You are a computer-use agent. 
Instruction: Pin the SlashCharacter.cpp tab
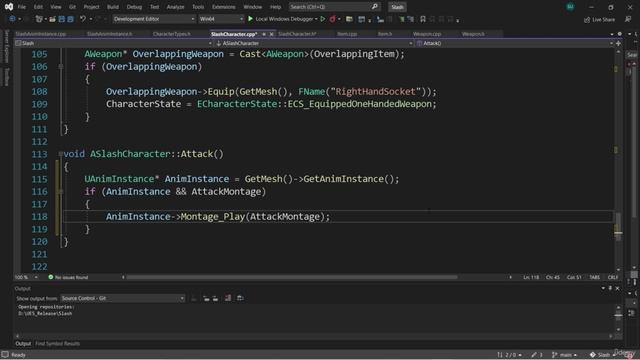(264, 34)
